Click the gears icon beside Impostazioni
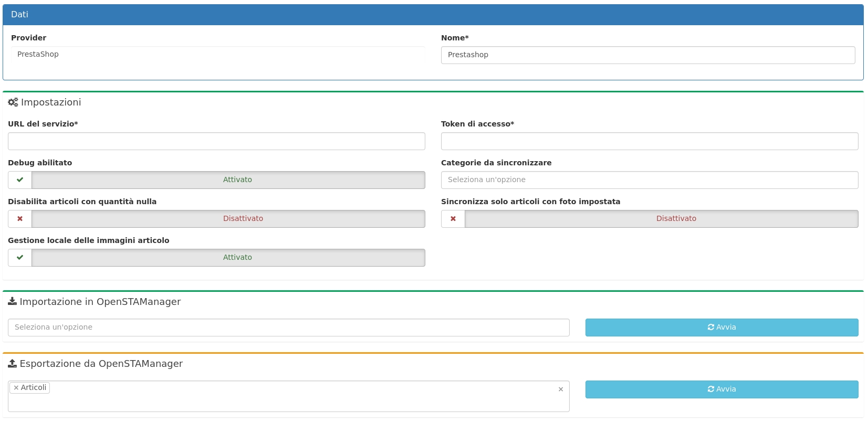 coord(13,102)
